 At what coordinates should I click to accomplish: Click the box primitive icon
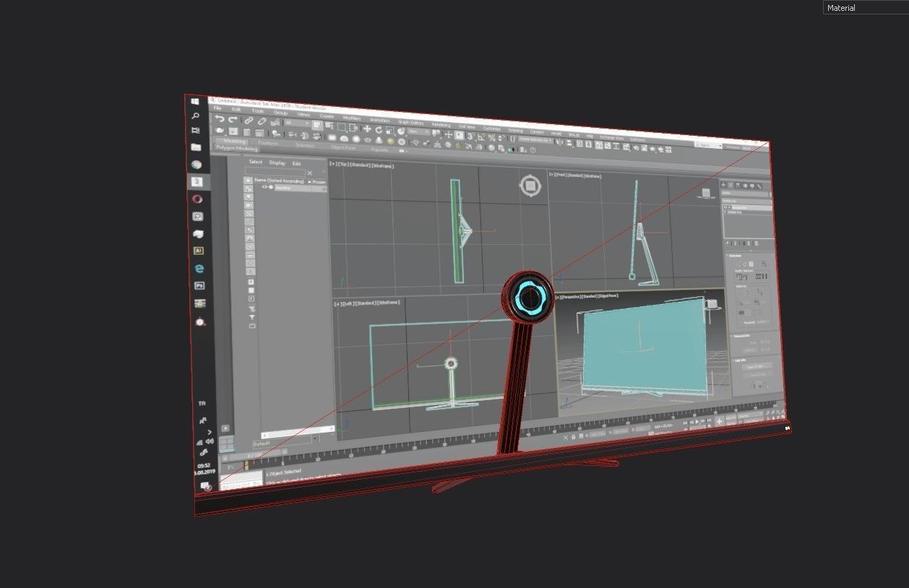[332, 137]
